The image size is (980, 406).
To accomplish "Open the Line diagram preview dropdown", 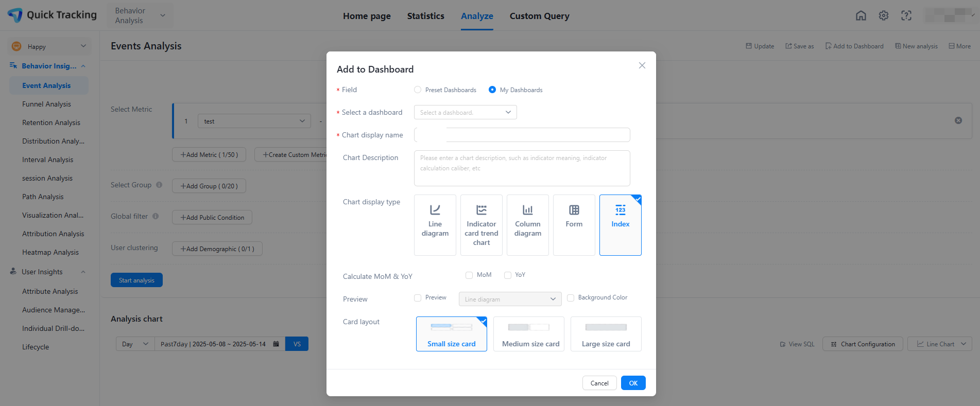I will 510,299.
